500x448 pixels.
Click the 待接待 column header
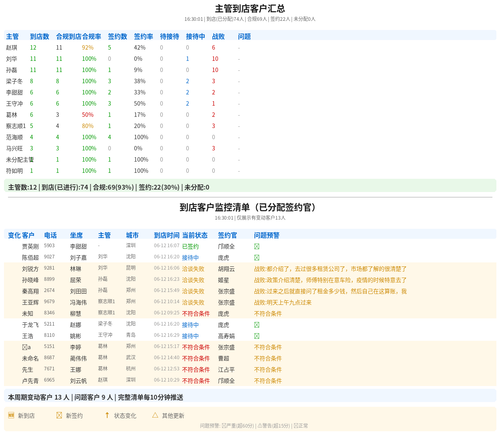tap(169, 36)
